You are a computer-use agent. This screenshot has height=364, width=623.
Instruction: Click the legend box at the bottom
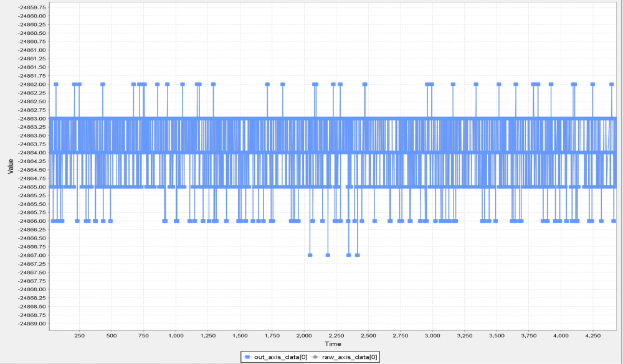(310, 357)
